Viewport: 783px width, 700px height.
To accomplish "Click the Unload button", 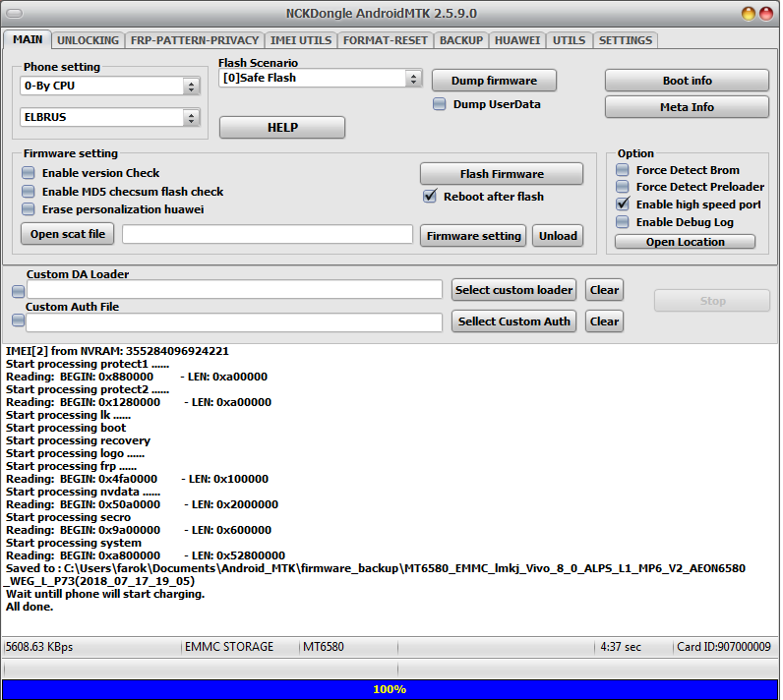I will click(558, 236).
